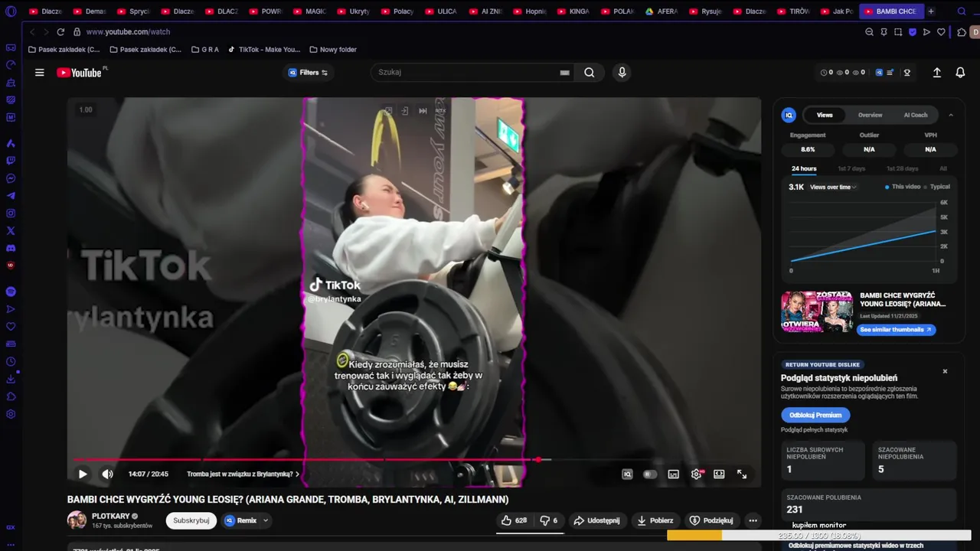Toggle subtitles on the video
Image resolution: width=980 pixels, height=551 pixels.
pyautogui.click(x=673, y=474)
